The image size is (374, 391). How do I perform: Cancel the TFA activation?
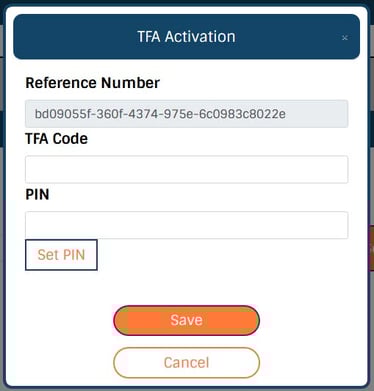(x=187, y=363)
